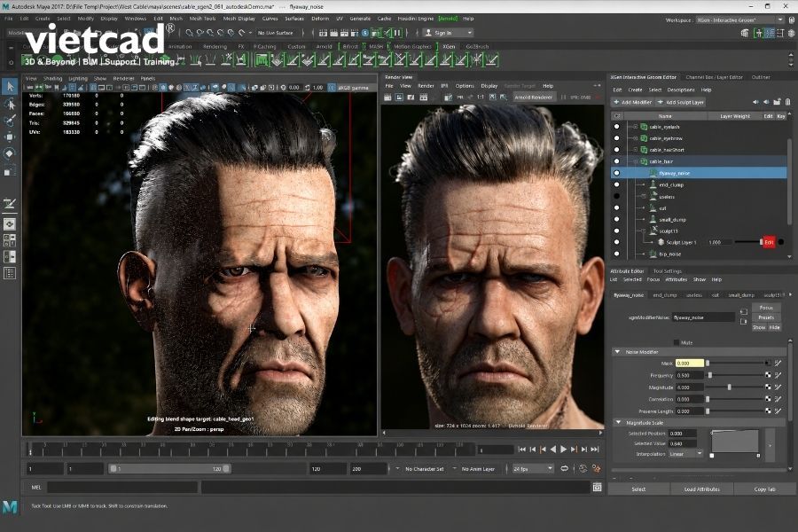Play the timeline forward
The image size is (798, 532).
tap(563, 449)
